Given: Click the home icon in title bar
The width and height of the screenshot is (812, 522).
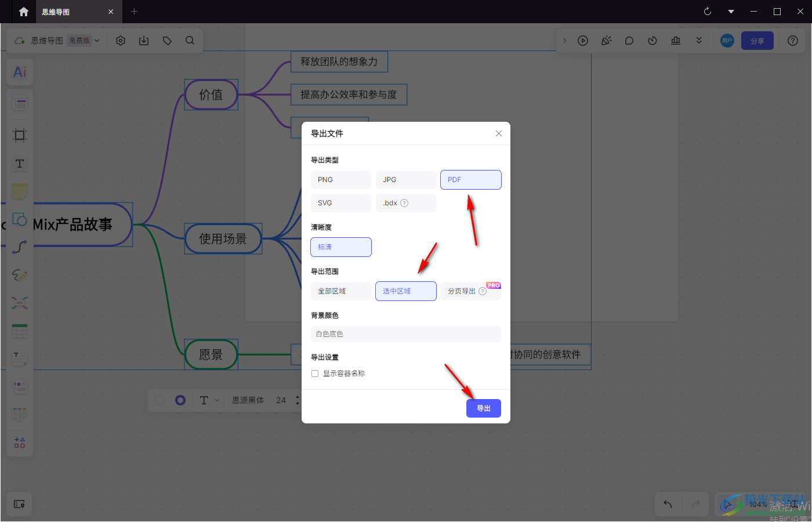Looking at the screenshot, I should click(24, 12).
